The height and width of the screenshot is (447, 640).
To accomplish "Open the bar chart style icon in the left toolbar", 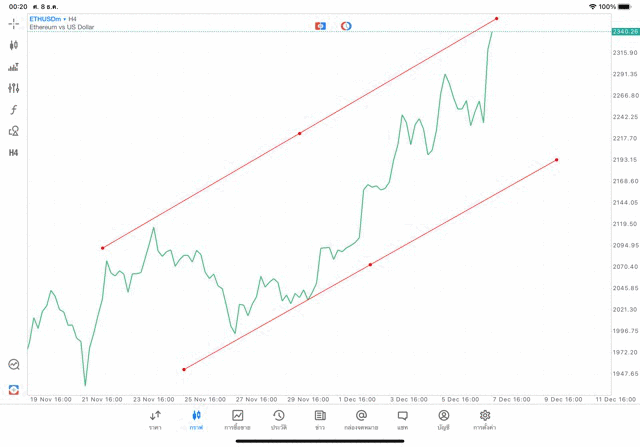I will click(14, 67).
